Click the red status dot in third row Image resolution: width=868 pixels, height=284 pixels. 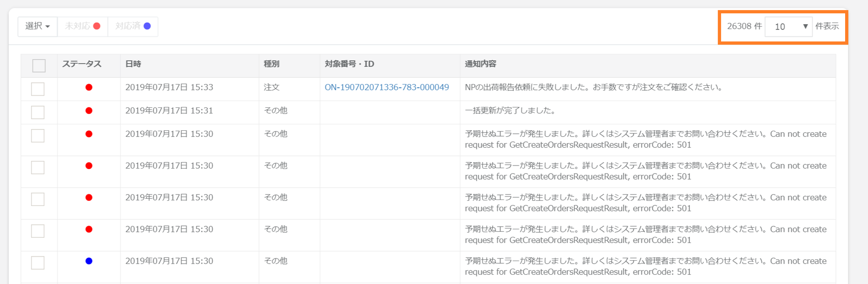tap(89, 134)
